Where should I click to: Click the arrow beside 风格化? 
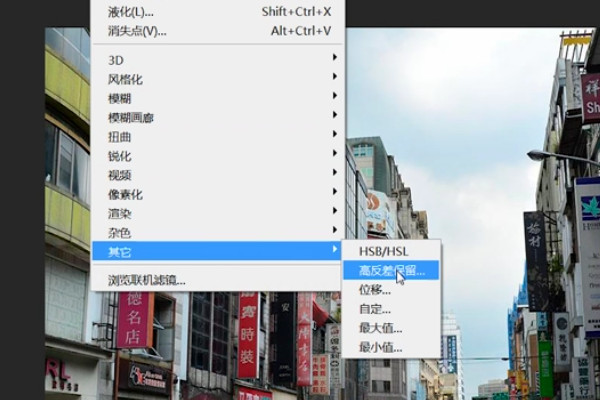coord(335,77)
